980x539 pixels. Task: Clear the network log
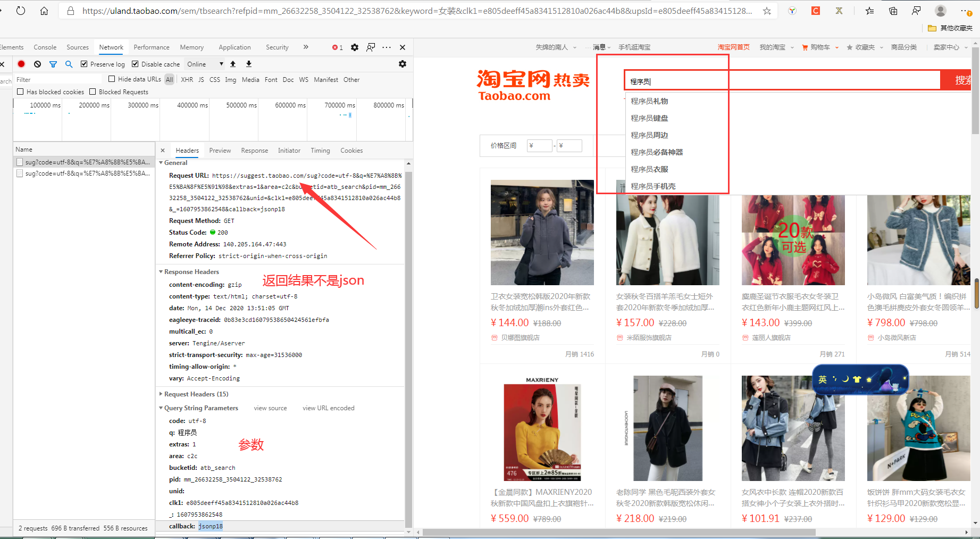37,64
